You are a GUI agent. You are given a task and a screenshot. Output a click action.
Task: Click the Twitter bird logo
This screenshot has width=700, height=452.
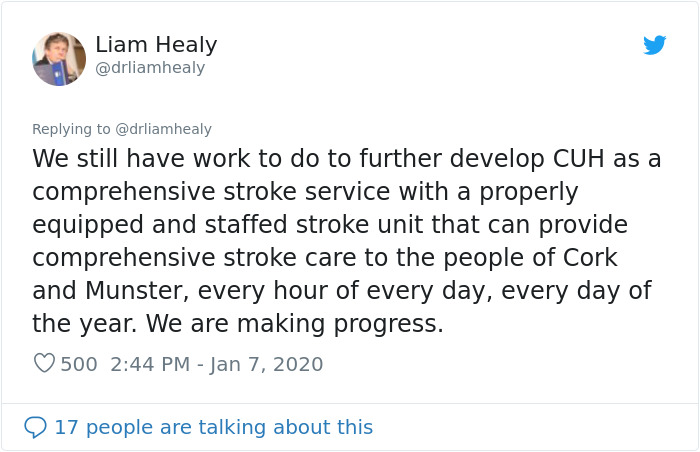click(x=654, y=45)
